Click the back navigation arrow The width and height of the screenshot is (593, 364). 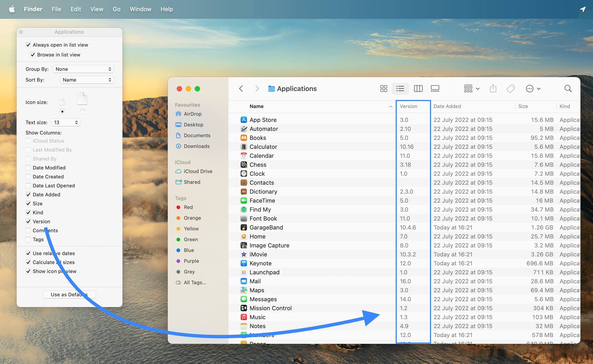241,89
